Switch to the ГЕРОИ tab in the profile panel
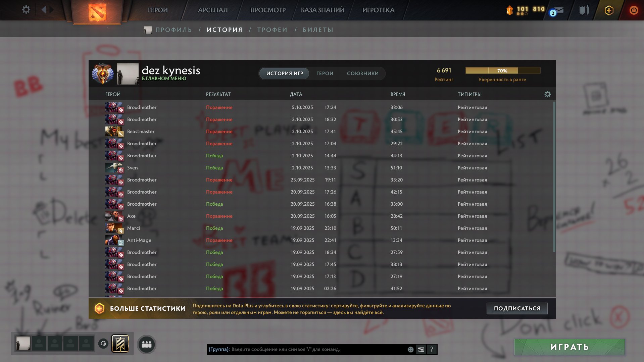Screen dimensions: 644x362 click(324, 73)
